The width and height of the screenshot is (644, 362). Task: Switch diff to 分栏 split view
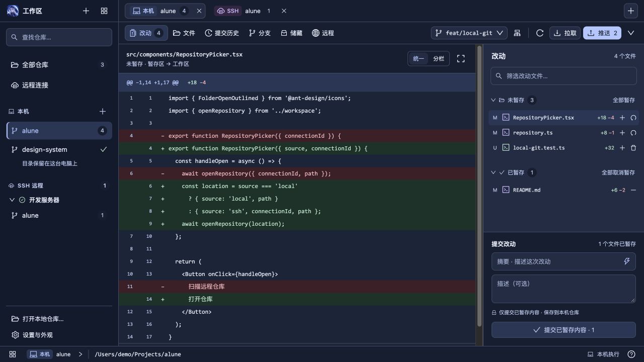point(439,59)
